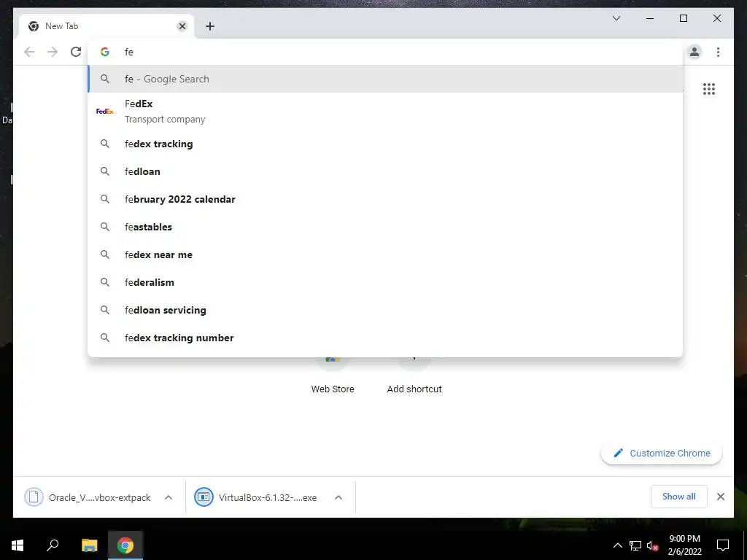Select 'feastables' suggestion
Viewport: 747px width, 560px height.
pyautogui.click(x=385, y=227)
